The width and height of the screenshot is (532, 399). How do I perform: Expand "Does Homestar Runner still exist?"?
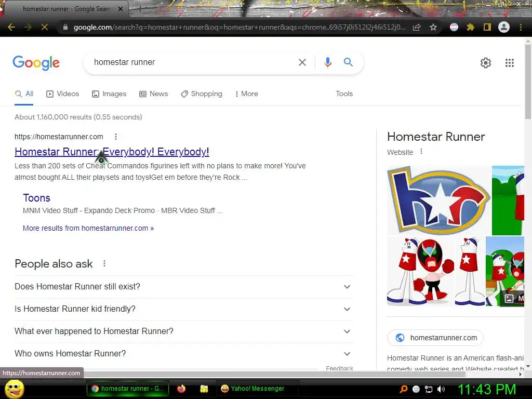184,287
